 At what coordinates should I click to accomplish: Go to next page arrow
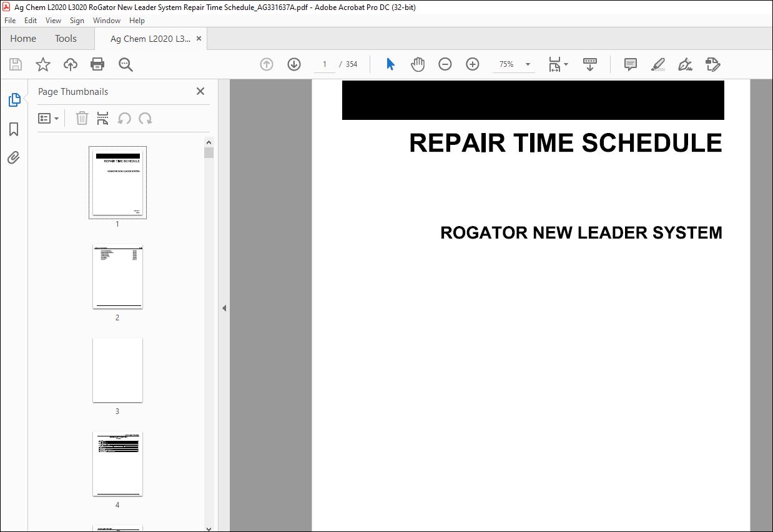294,64
